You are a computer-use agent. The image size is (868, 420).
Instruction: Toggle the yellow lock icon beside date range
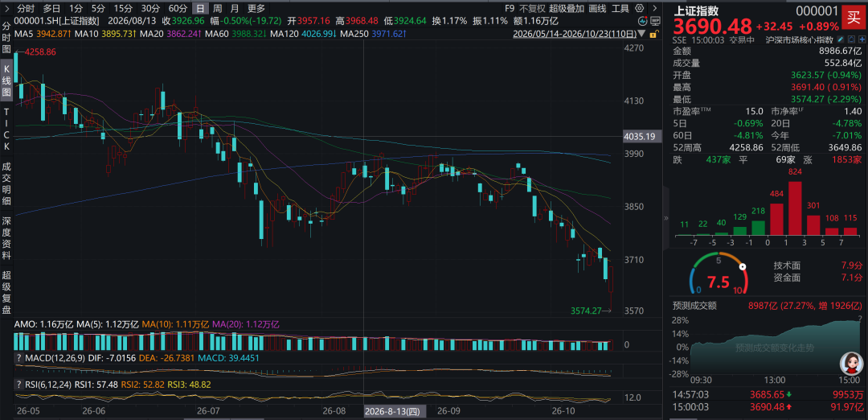654,34
